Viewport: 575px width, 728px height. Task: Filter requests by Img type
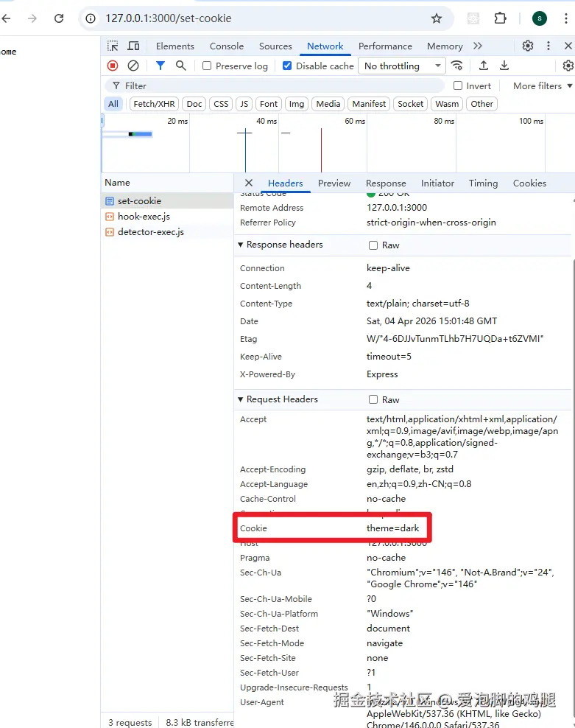pyautogui.click(x=297, y=104)
